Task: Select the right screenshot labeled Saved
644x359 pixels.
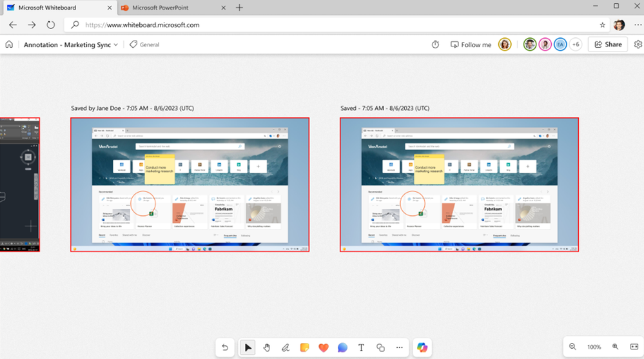Action: [x=459, y=184]
